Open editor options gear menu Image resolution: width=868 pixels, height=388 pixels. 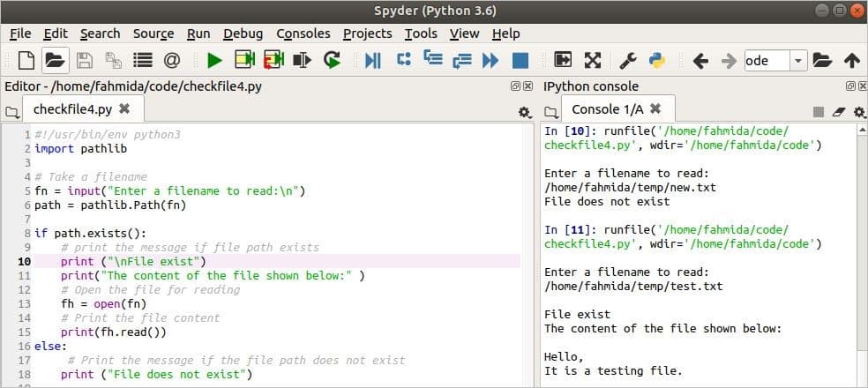tap(524, 112)
